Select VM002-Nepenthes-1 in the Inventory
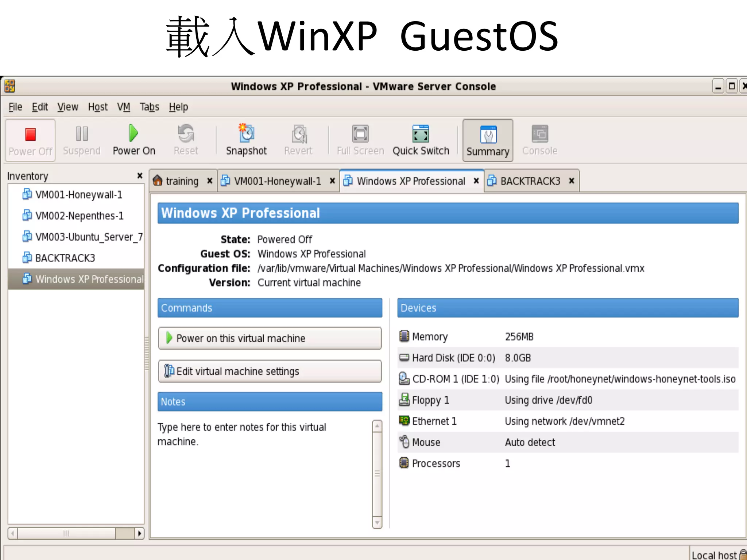Image resolution: width=747 pixels, height=560 pixels. [76, 216]
